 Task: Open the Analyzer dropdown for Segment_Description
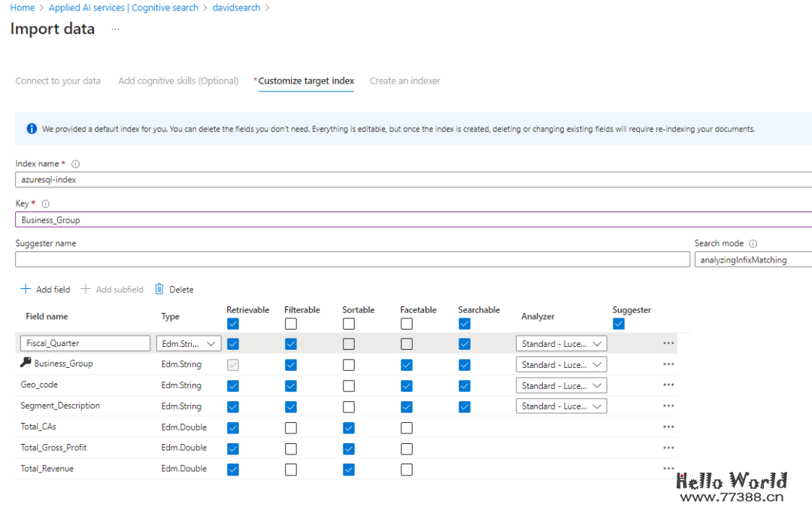(x=561, y=406)
